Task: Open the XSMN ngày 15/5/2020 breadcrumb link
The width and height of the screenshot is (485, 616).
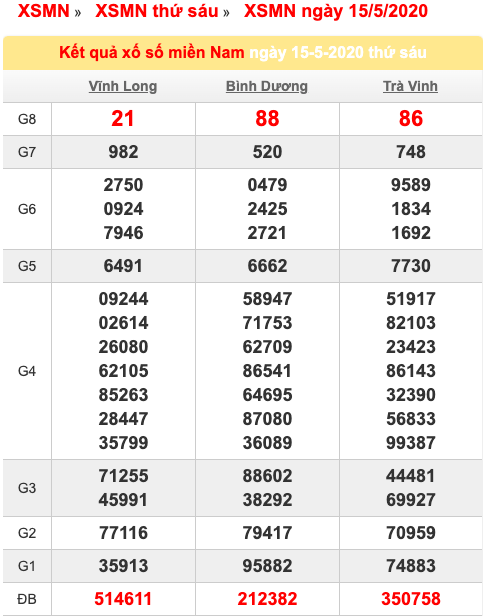Action: click(336, 11)
